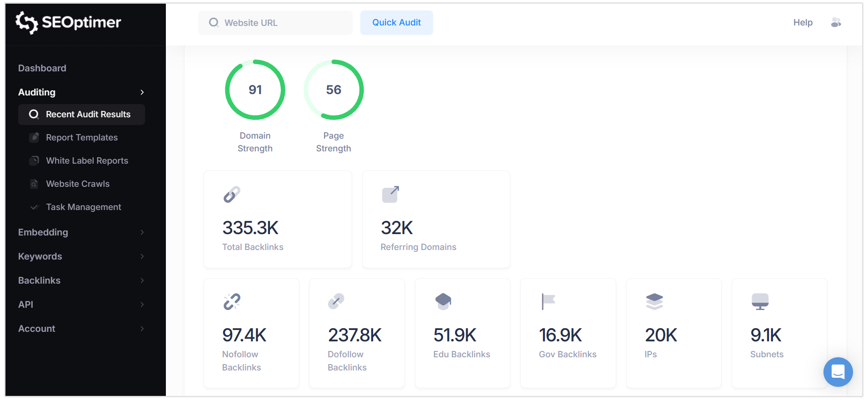
Task: Open the chat support bubble
Action: 838,372
